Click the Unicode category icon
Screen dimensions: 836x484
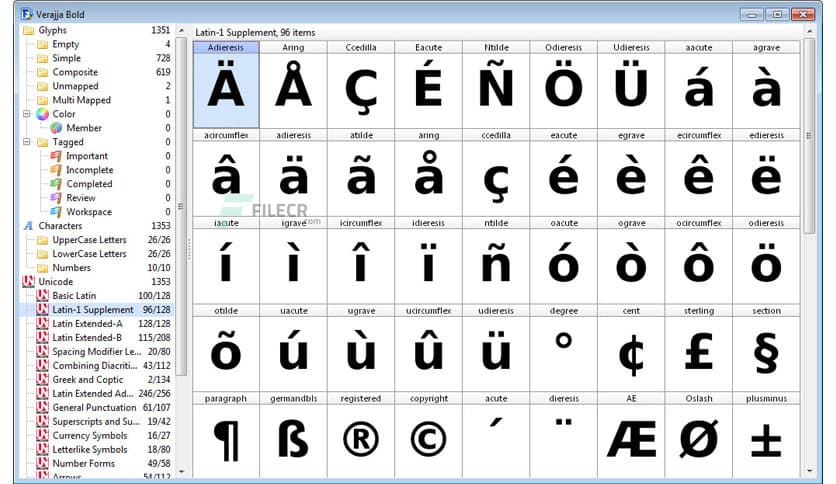pos(28,281)
